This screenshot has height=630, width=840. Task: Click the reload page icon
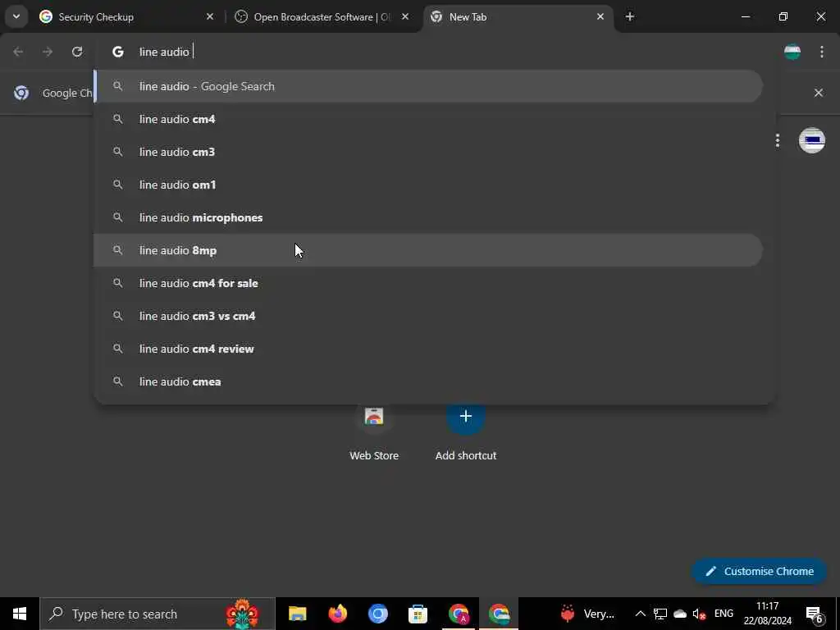(x=77, y=52)
